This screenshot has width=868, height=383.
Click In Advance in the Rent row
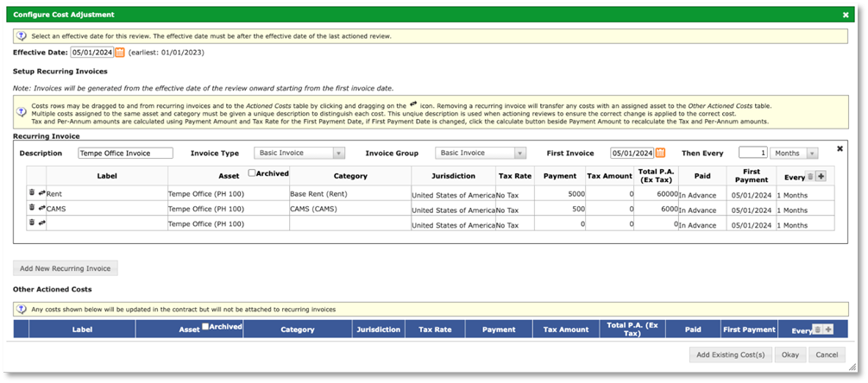[x=702, y=195]
